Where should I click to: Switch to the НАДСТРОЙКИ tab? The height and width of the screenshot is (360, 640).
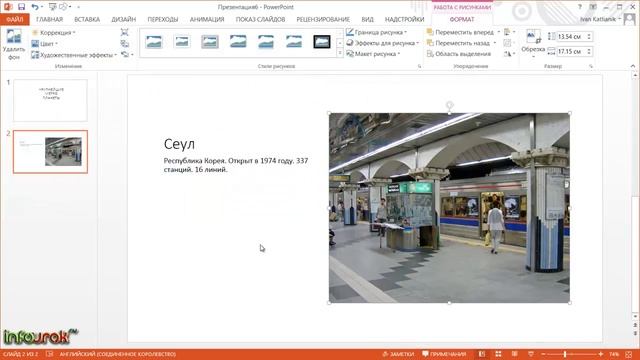(404, 20)
